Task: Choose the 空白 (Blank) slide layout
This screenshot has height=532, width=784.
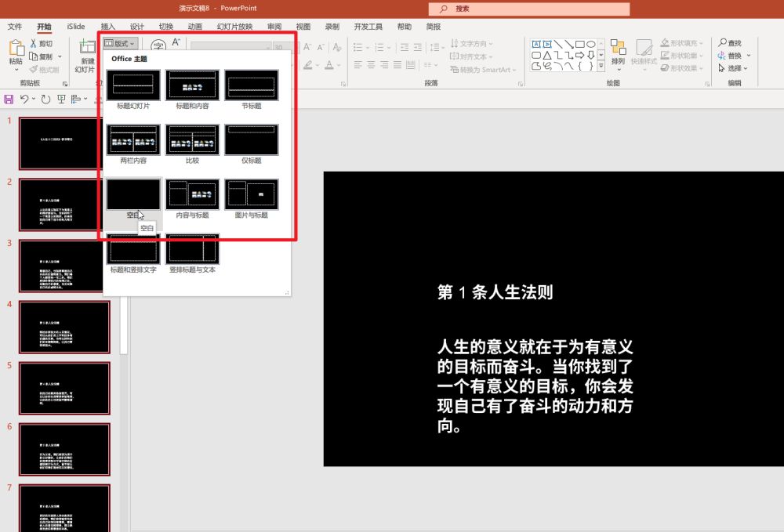Action: click(132, 193)
